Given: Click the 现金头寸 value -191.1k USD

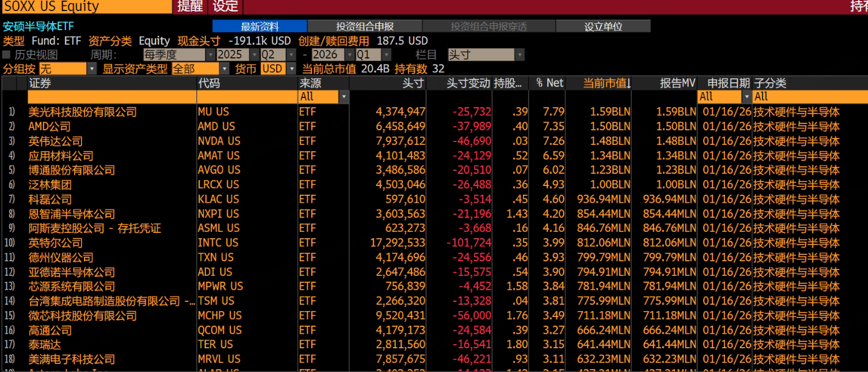Looking at the screenshot, I should click(260, 41).
